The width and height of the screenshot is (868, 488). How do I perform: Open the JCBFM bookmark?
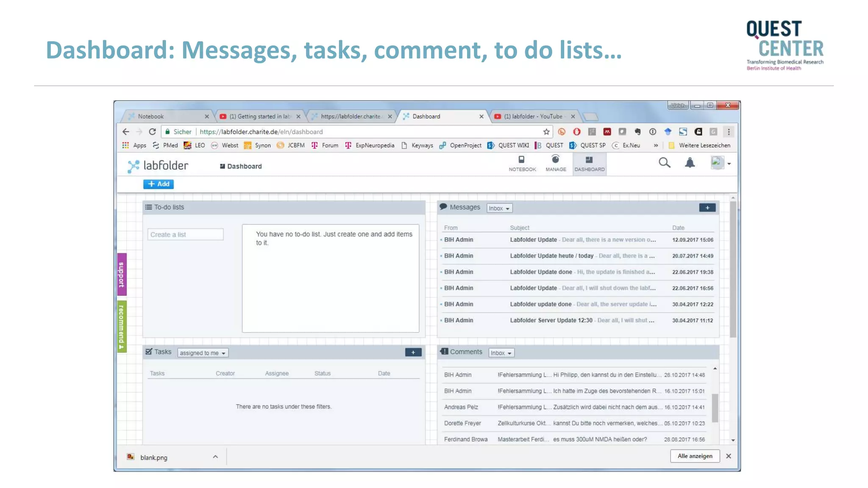tap(291, 145)
